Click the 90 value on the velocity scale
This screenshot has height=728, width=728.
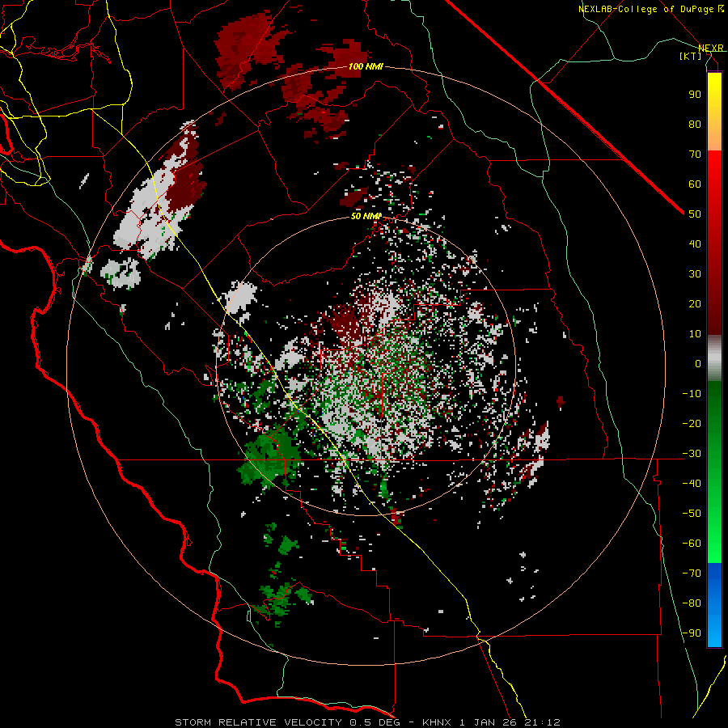click(x=695, y=95)
